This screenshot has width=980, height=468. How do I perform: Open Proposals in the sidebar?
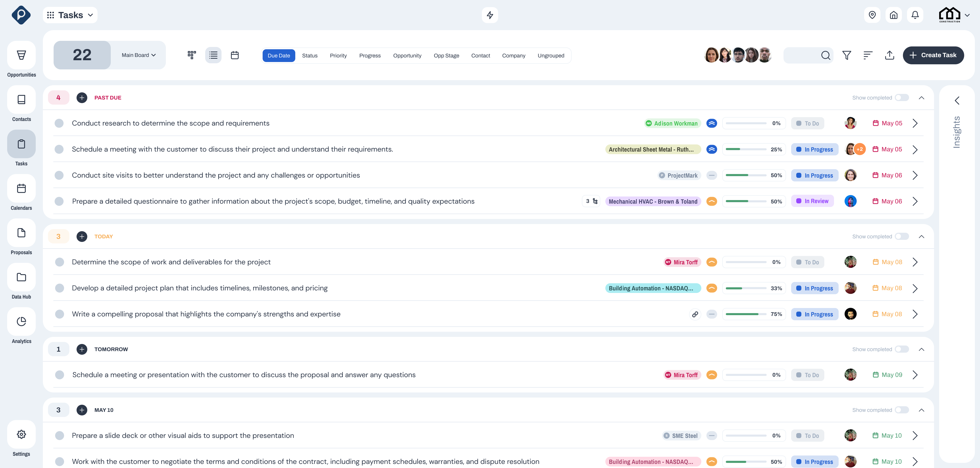coord(21,233)
